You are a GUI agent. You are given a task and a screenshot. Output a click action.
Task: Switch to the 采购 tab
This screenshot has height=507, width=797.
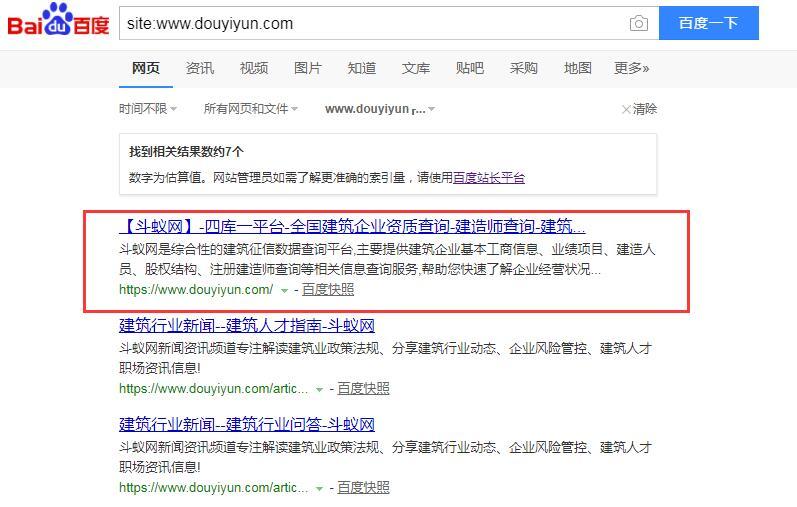pos(524,68)
